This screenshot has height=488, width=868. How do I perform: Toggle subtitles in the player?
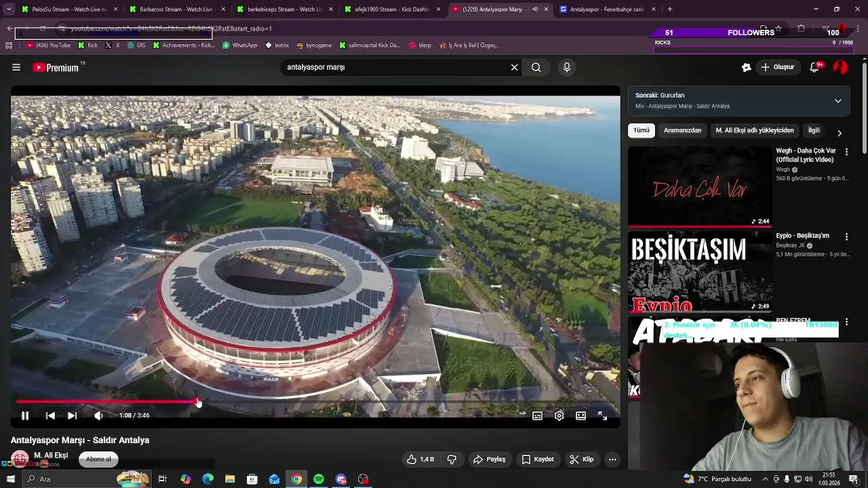coord(537,415)
